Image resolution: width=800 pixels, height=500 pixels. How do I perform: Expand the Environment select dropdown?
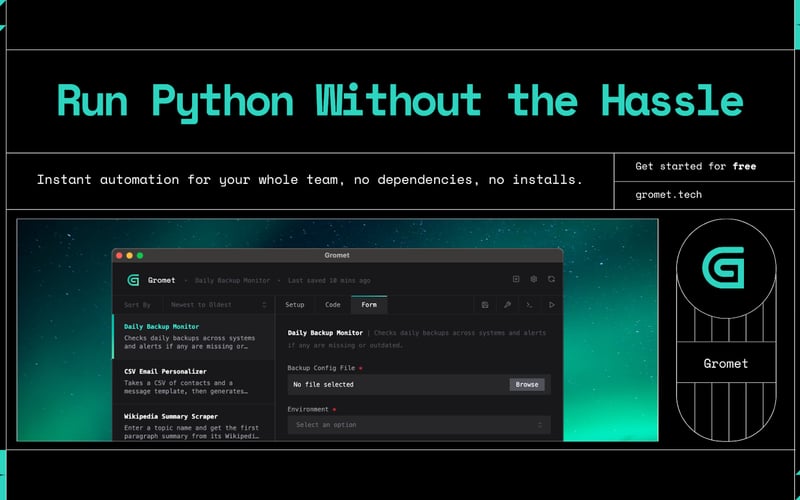click(x=418, y=425)
